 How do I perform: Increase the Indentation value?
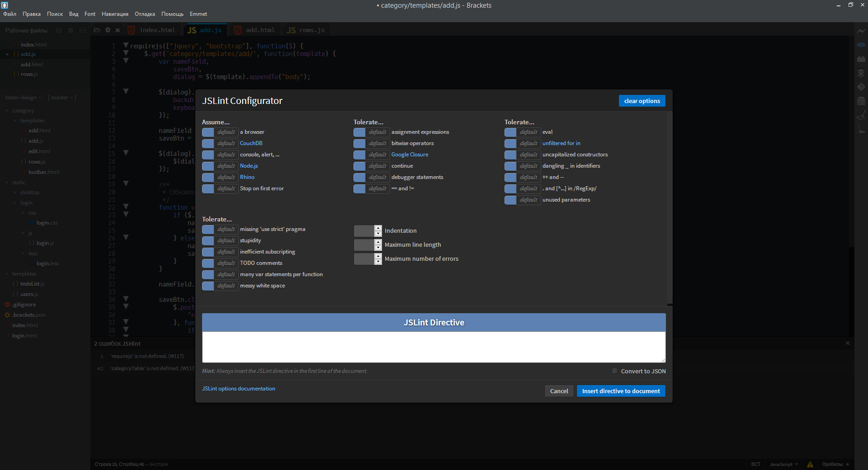point(378,228)
